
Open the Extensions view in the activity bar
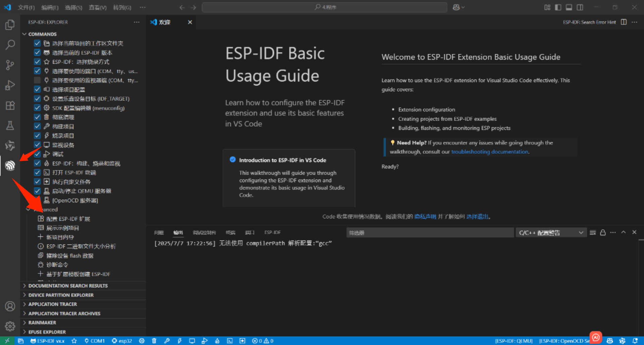[10, 105]
